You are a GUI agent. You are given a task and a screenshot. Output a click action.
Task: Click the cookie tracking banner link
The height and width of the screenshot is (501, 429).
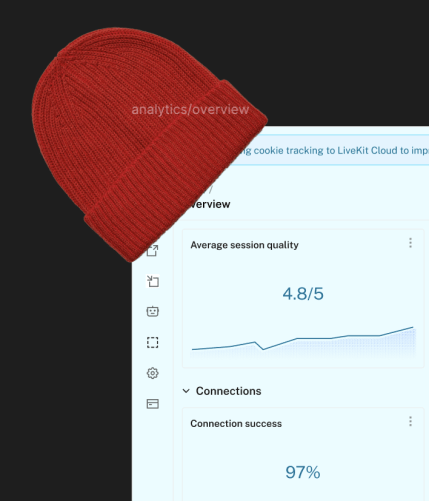point(334,150)
